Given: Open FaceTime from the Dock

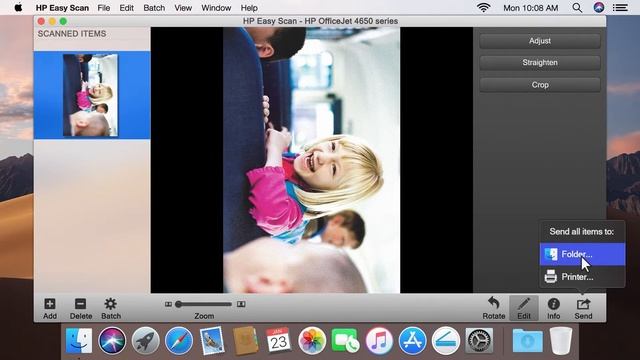Looking at the screenshot, I should click(x=345, y=340).
